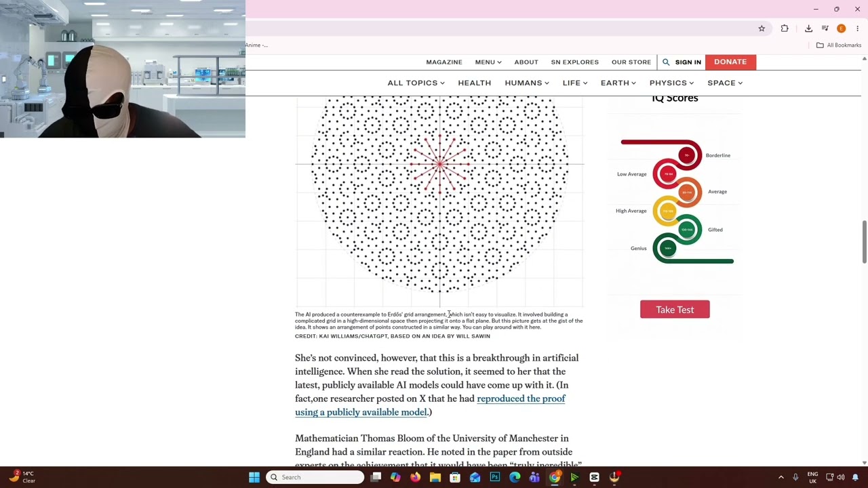Click the red DONATE button
The image size is (868, 488).
[x=730, y=62]
